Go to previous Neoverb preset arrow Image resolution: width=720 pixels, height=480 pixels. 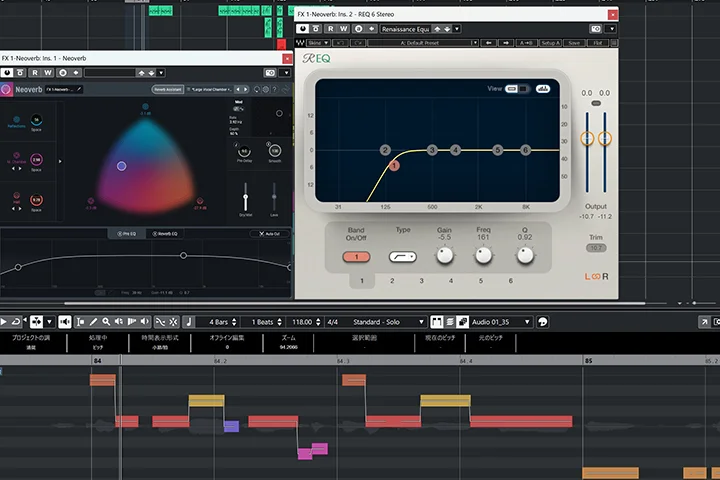coord(237,90)
